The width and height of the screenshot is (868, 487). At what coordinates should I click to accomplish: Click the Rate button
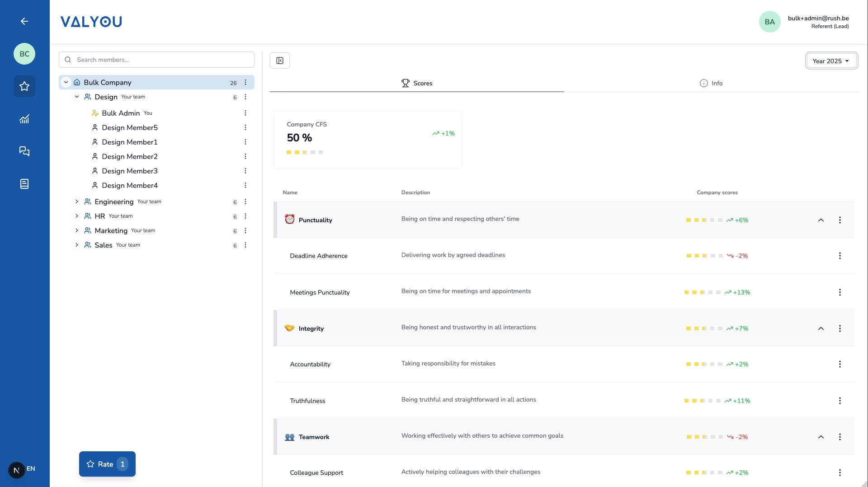pos(107,464)
